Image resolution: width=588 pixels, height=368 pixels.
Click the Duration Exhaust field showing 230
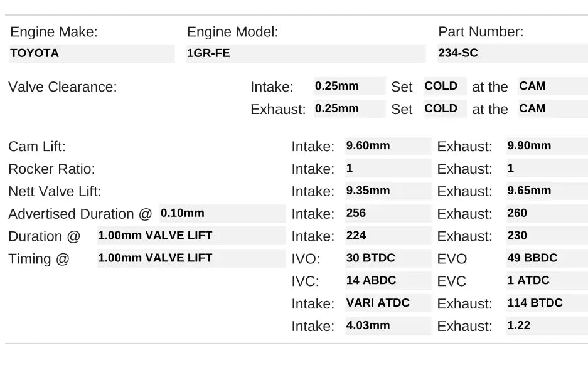tap(547, 236)
